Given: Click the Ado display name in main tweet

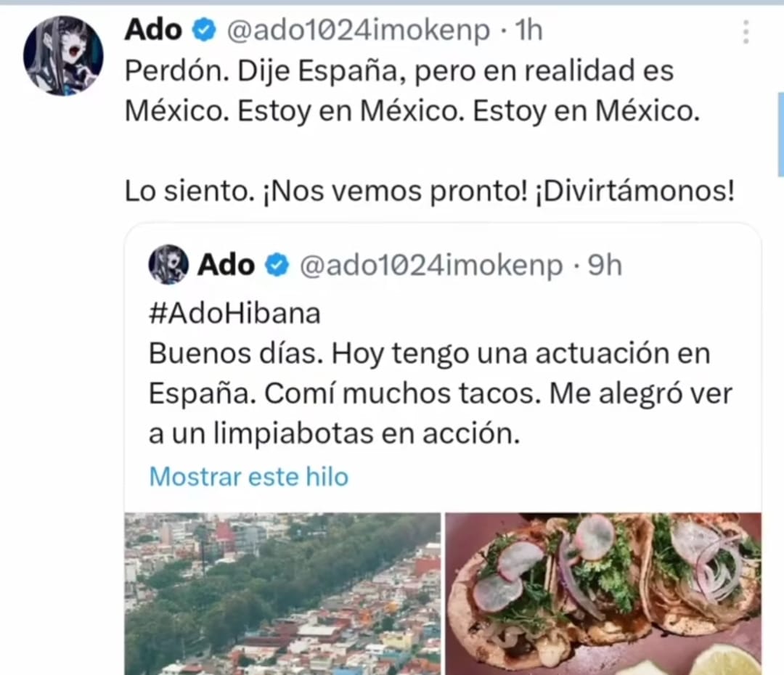Looking at the screenshot, I should (x=153, y=30).
